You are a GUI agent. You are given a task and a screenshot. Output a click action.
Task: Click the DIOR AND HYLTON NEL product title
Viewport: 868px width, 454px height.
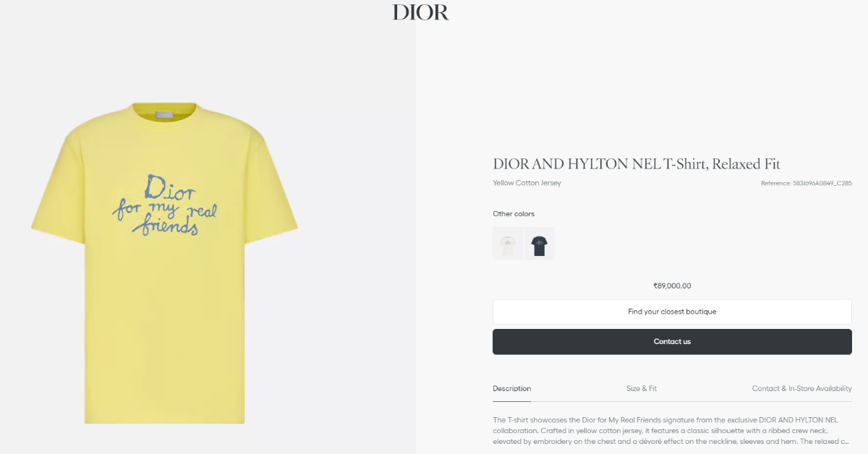pos(637,164)
